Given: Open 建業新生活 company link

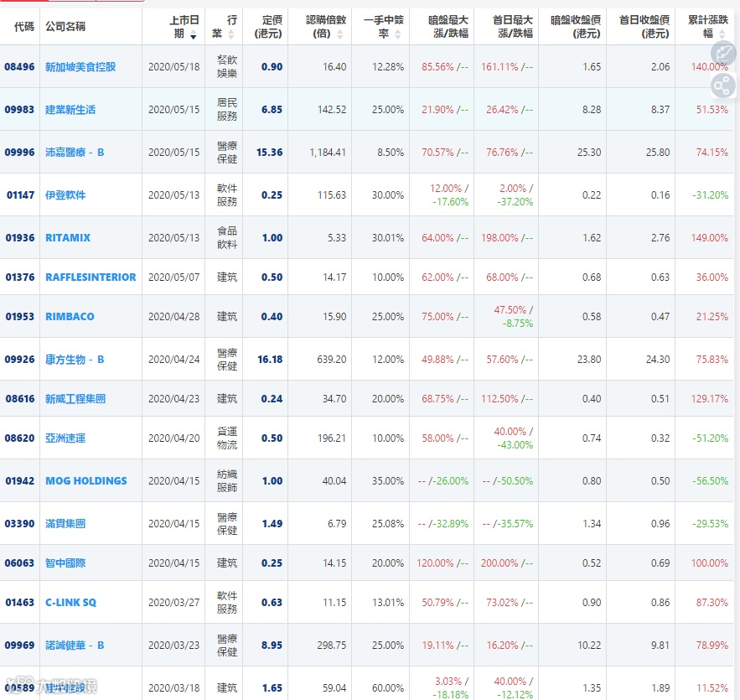Looking at the screenshot, I should (70, 110).
